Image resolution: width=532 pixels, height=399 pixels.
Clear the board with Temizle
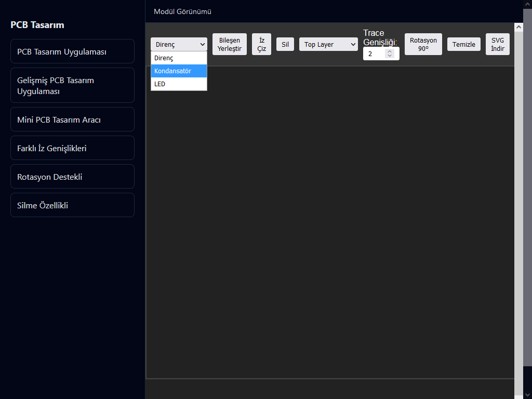464,45
